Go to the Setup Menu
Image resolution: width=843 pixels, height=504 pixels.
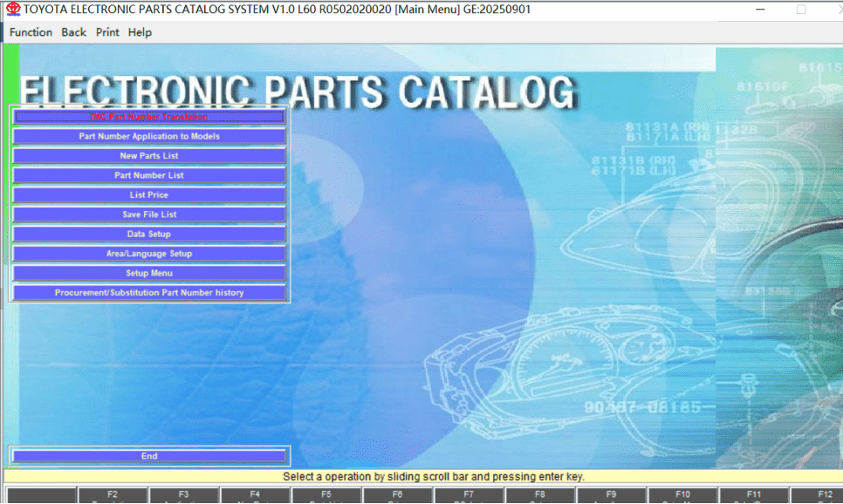[148, 274]
